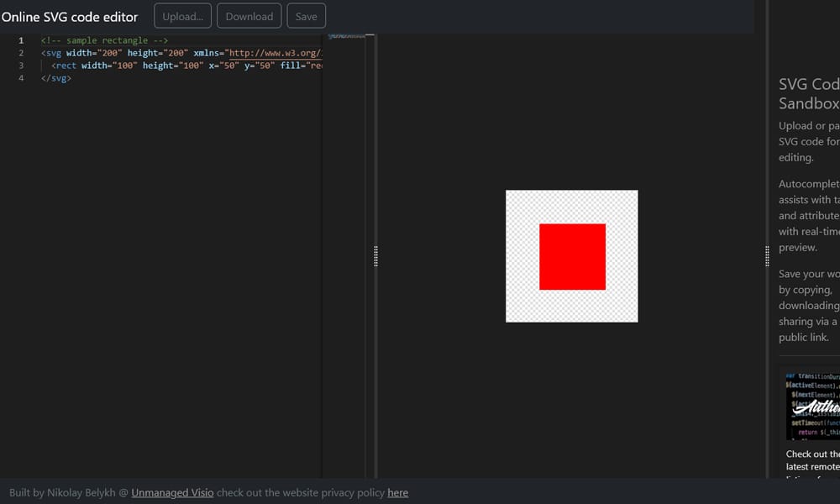Image resolution: width=840 pixels, height=504 pixels.
Task: Click the xmlns URL on line 2
Action: click(x=277, y=52)
